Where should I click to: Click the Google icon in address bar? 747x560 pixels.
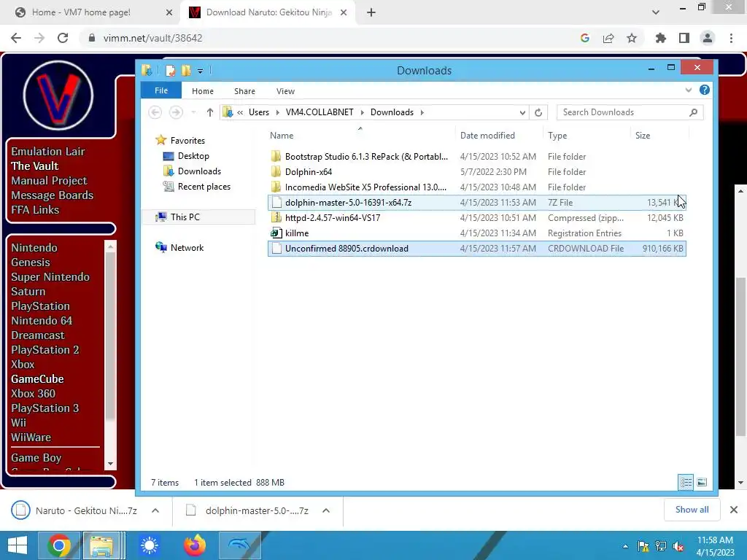coord(585,38)
